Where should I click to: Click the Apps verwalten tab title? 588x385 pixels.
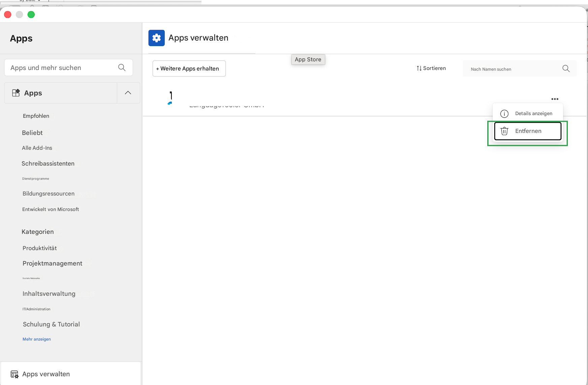198,38
